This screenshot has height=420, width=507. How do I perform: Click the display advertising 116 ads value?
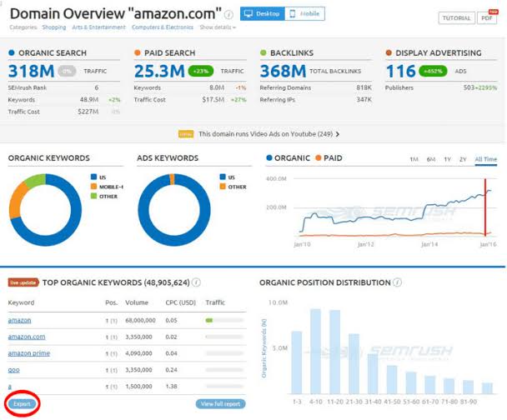[400, 71]
